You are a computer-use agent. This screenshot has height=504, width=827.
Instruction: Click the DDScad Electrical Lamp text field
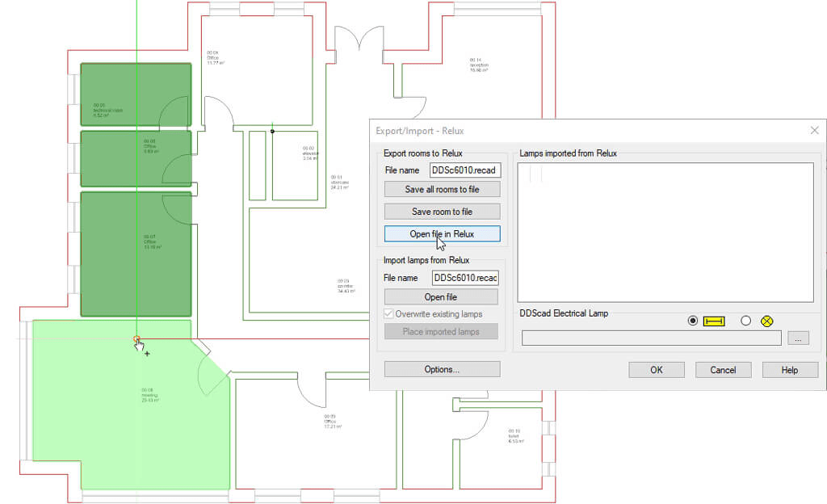point(651,338)
